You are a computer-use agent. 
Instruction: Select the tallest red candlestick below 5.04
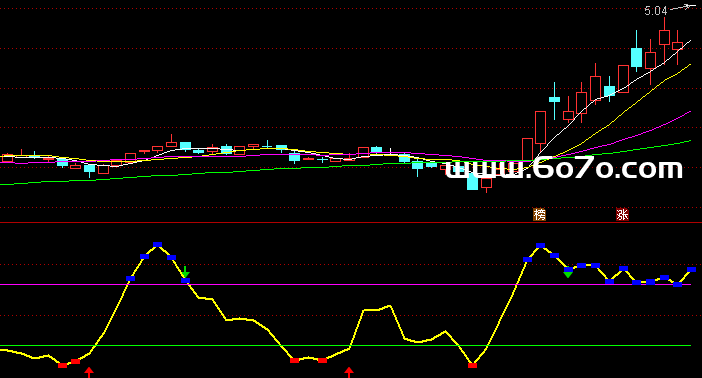coord(540,128)
